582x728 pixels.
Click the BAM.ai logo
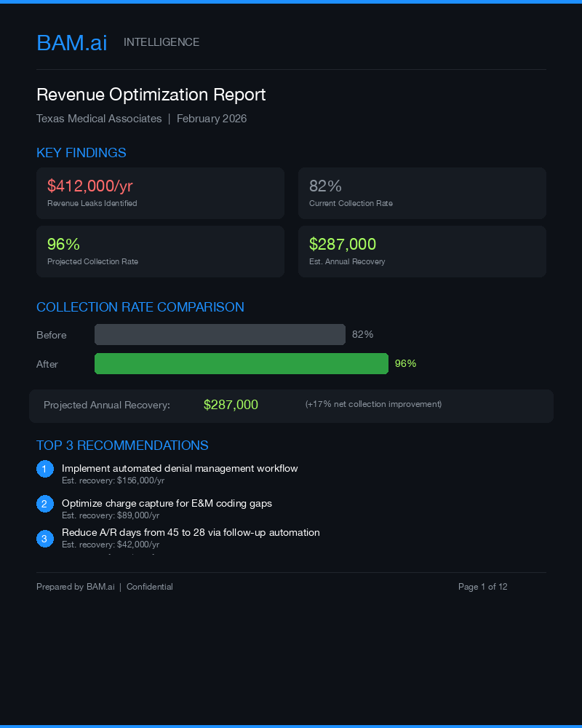click(x=71, y=43)
